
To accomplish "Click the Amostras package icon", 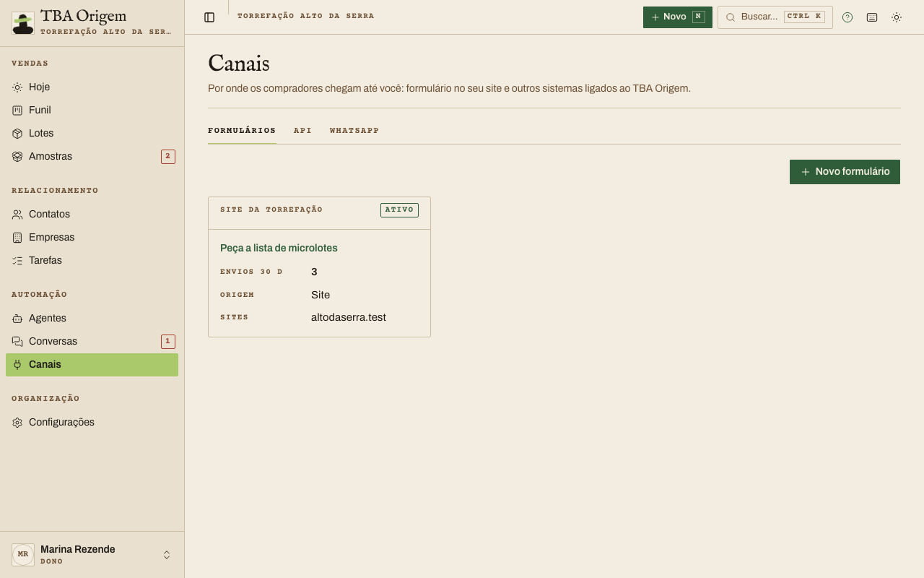I will click(x=17, y=157).
